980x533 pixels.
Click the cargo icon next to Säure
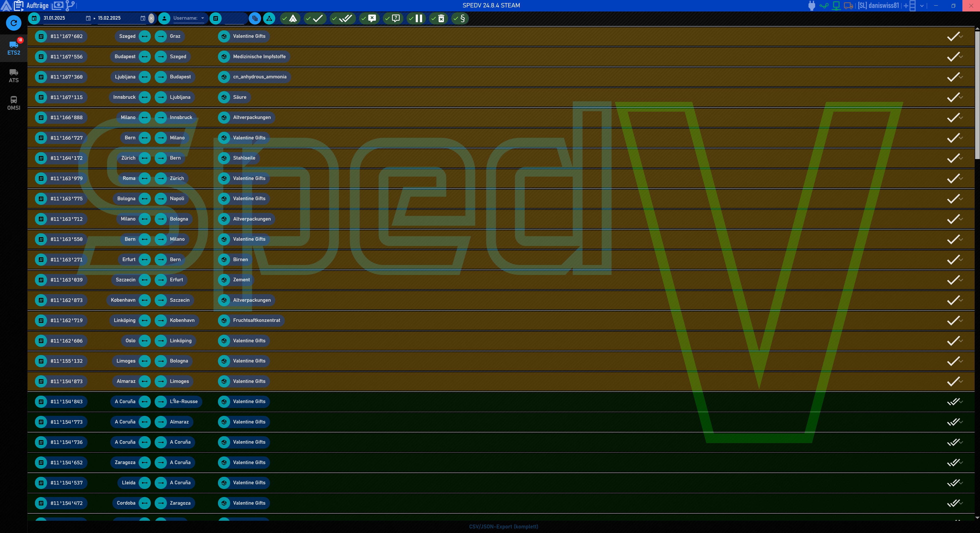pos(224,97)
